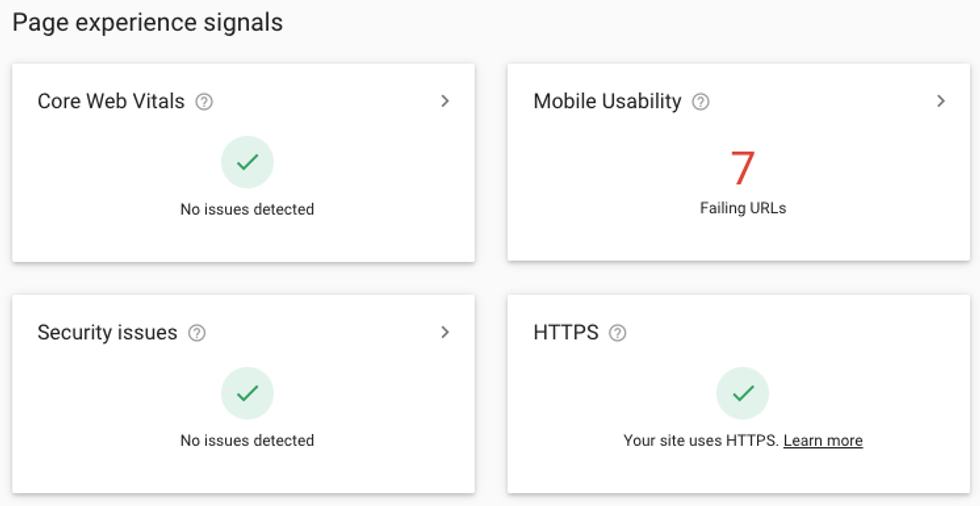Click the Page experience signals heading

click(147, 22)
